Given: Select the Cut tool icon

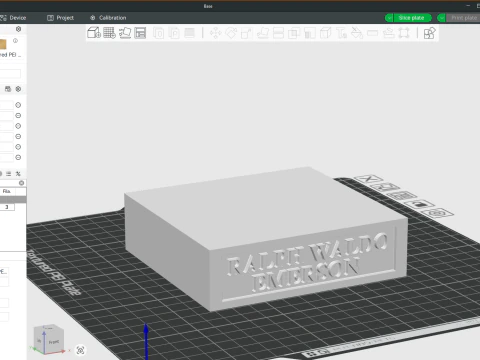Looking at the screenshot, I should pyautogui.click(x=278, y=33).
